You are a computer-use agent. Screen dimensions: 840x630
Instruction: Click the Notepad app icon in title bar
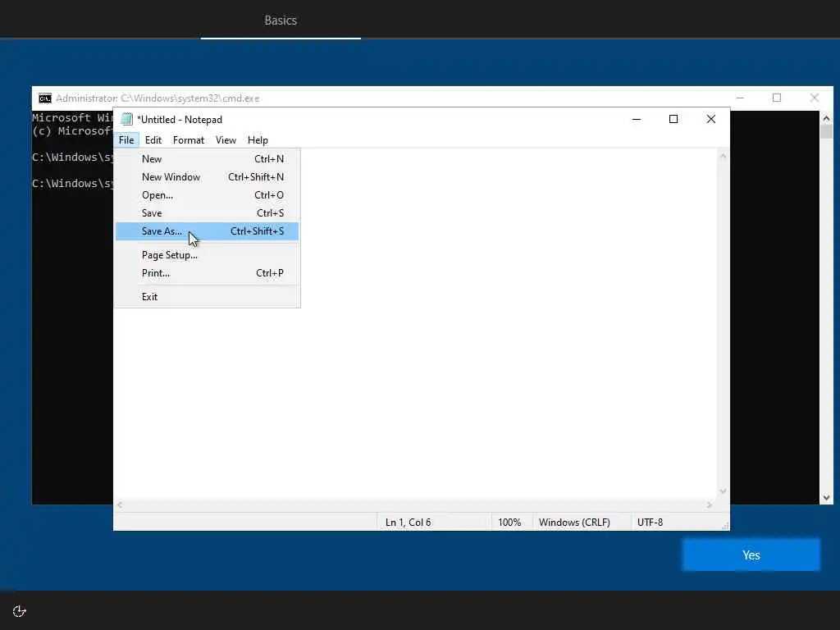[x=127, y=119]
